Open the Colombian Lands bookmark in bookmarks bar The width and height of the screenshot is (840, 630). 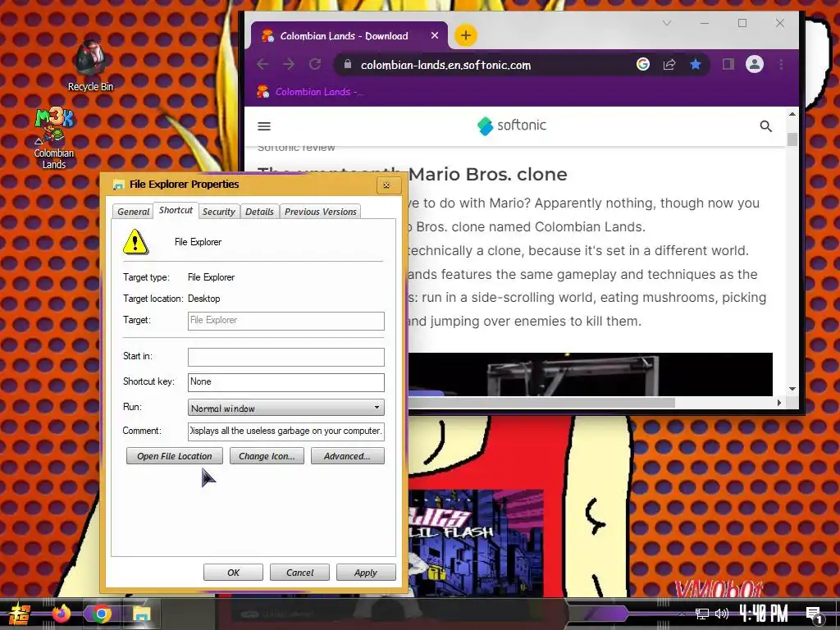coord(310,92)
